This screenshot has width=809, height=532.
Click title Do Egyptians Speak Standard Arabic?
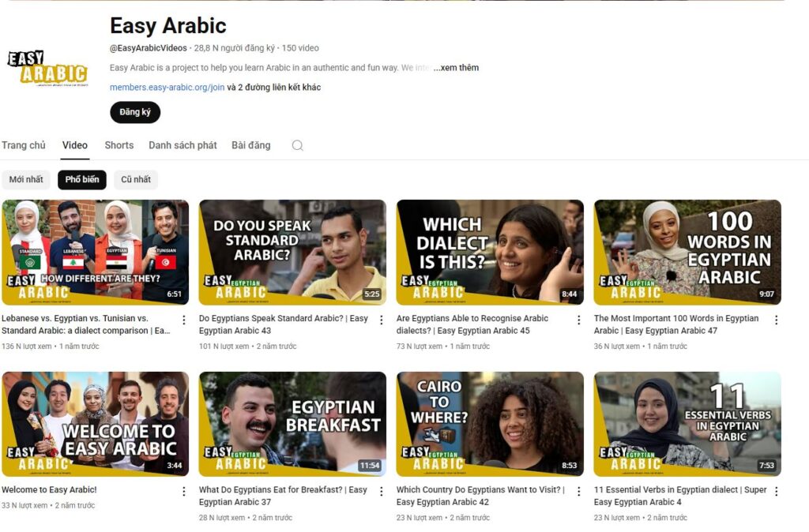click(284, 324)
